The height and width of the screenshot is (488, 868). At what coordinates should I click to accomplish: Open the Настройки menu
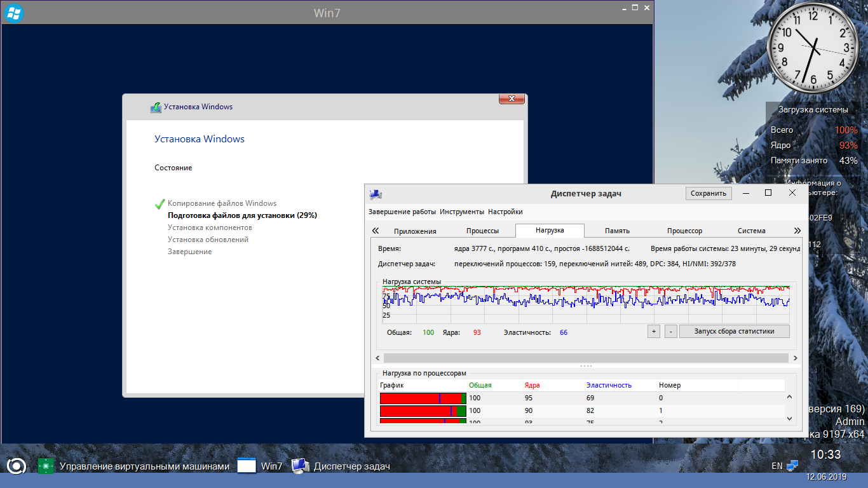(505, 212)
